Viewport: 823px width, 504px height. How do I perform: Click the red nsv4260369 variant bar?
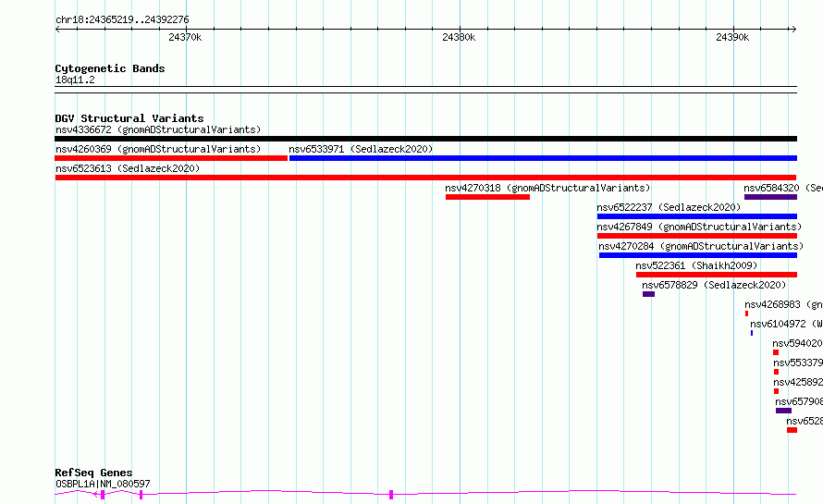171,158
